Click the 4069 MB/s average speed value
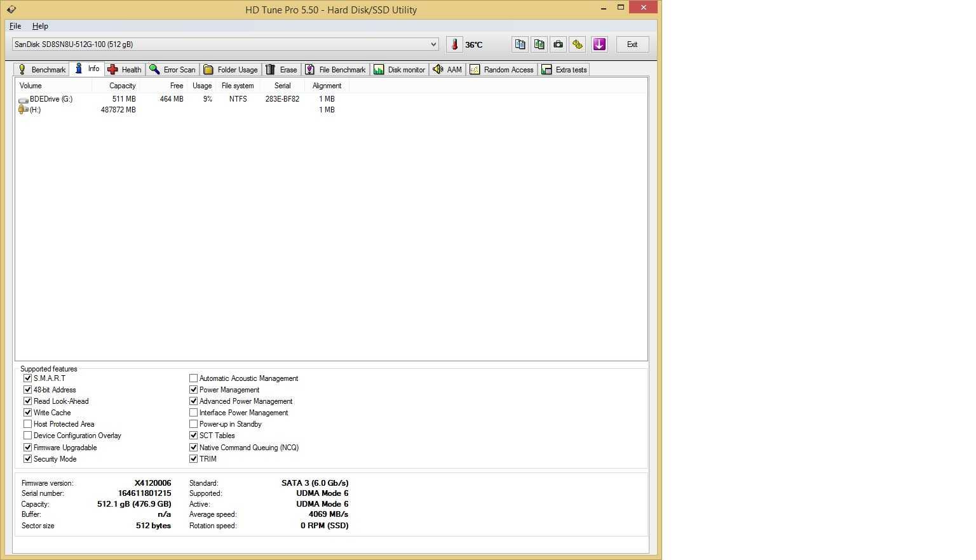The height and width of the screenshot is (560, 976). click(x=329, y=514)
